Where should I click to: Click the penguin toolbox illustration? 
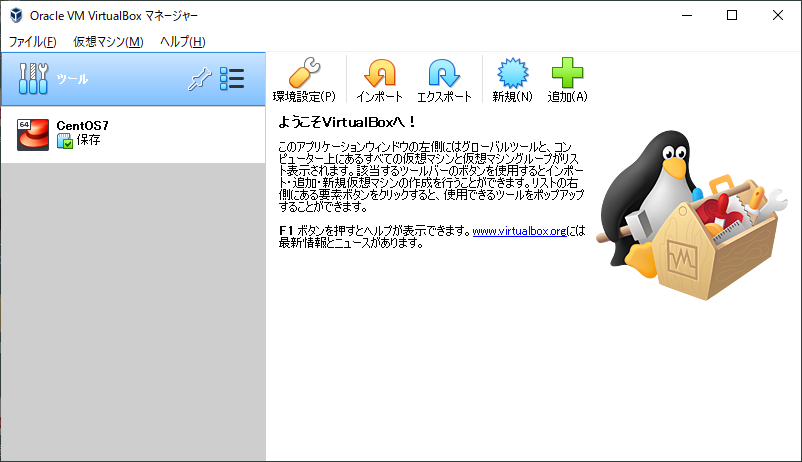tap(692, 215)
